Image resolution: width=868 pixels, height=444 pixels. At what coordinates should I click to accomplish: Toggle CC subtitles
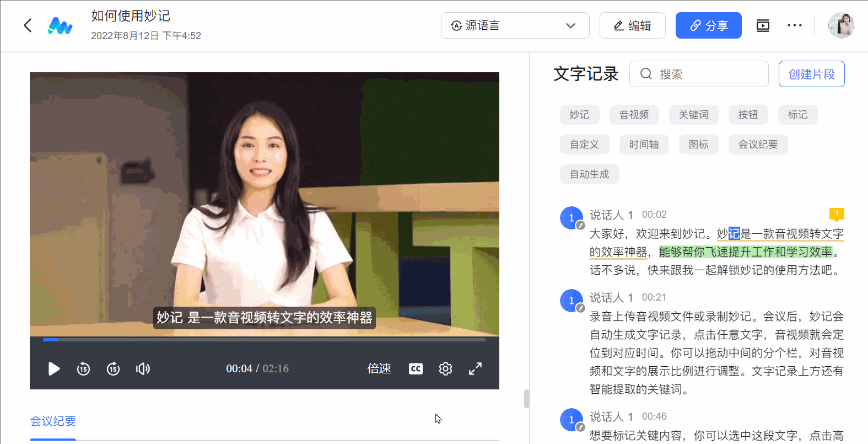point(416,368)
